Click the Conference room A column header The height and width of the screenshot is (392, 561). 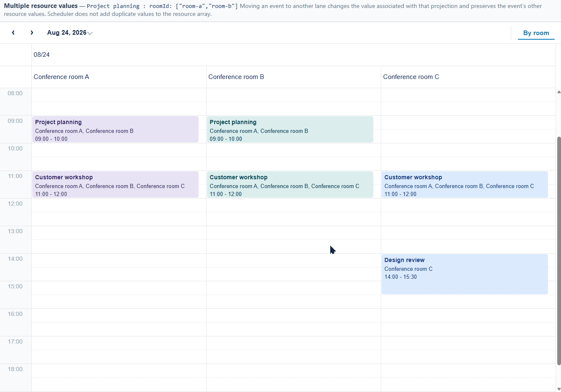coord(119,77)
